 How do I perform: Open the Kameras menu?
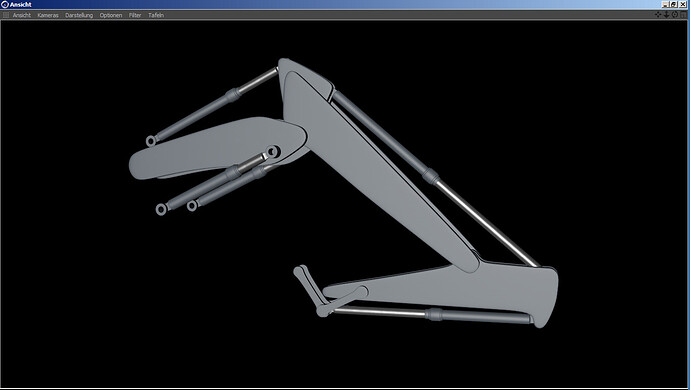(48, 15)
